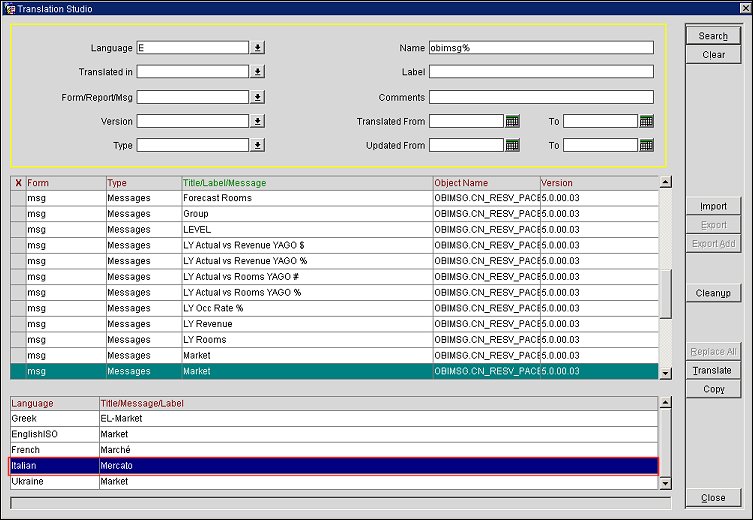This screenshot has height=520, width=753.
Task: Expand the Translated in dropdown
Action: 257,72
